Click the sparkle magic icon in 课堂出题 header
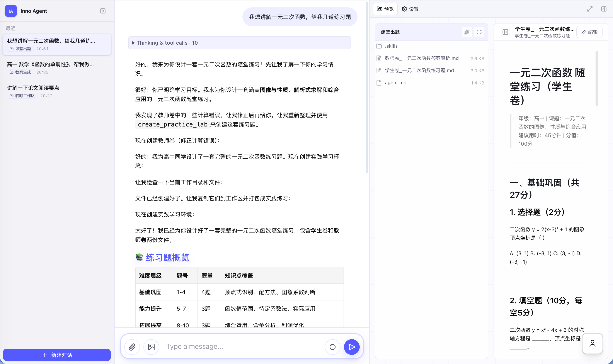The width and height of the screenshot is (613, 364). point(467,32)
